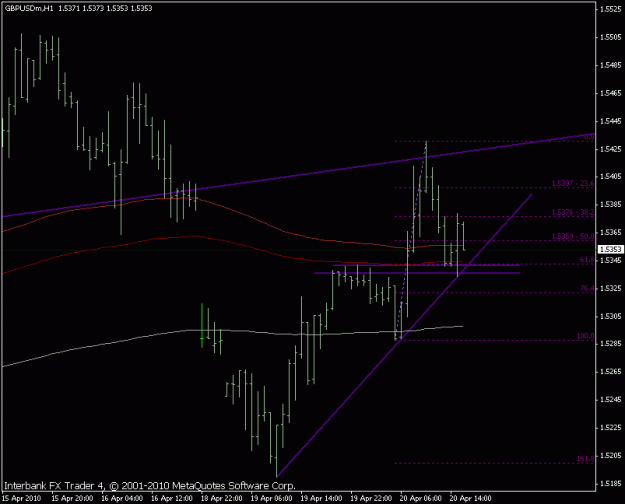Click the 1.5485 price axis label
This screenshot has width=625, height=504.
[x=611, y=65]
